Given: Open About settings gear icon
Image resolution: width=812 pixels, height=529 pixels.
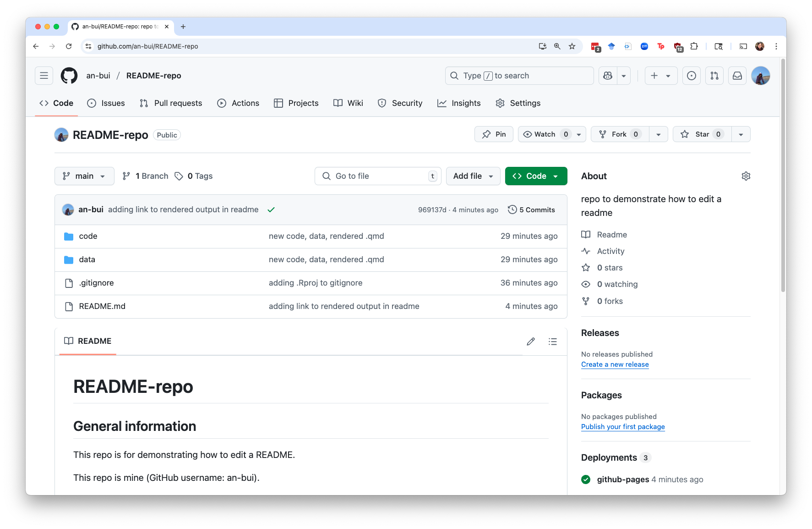Looking at the screenshot, I should point(746,176).
